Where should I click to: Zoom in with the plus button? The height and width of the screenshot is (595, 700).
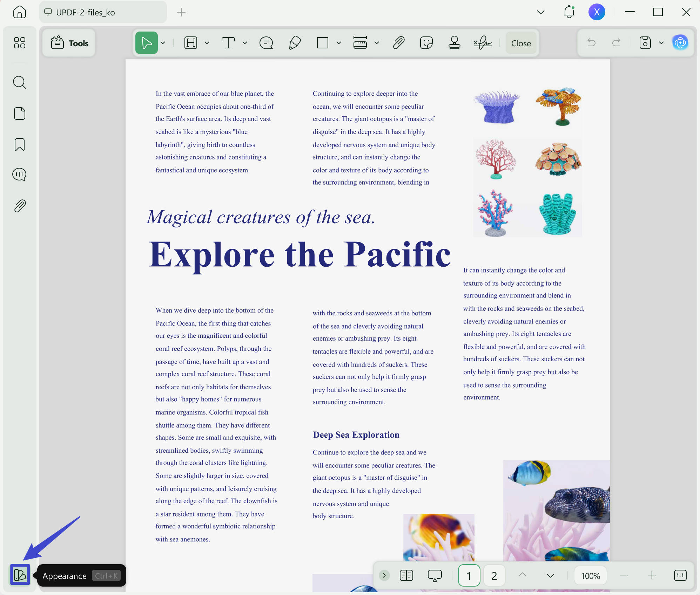[652, 575]
